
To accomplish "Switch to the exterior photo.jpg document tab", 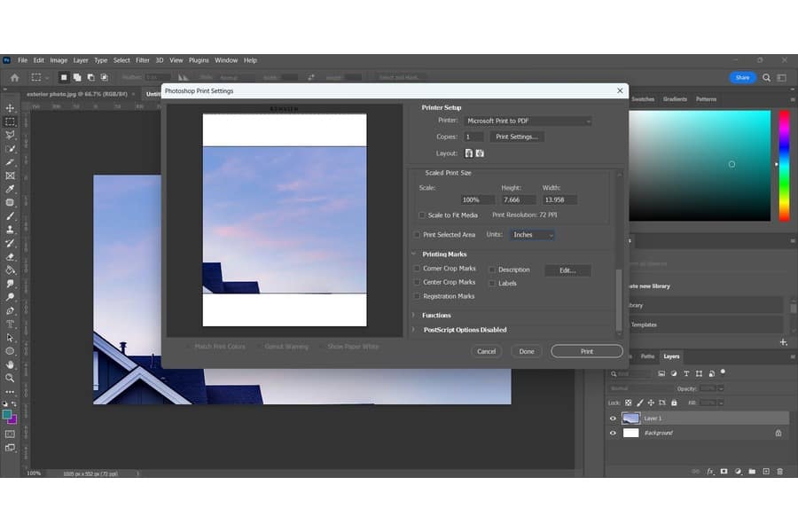I will [77, 94].
